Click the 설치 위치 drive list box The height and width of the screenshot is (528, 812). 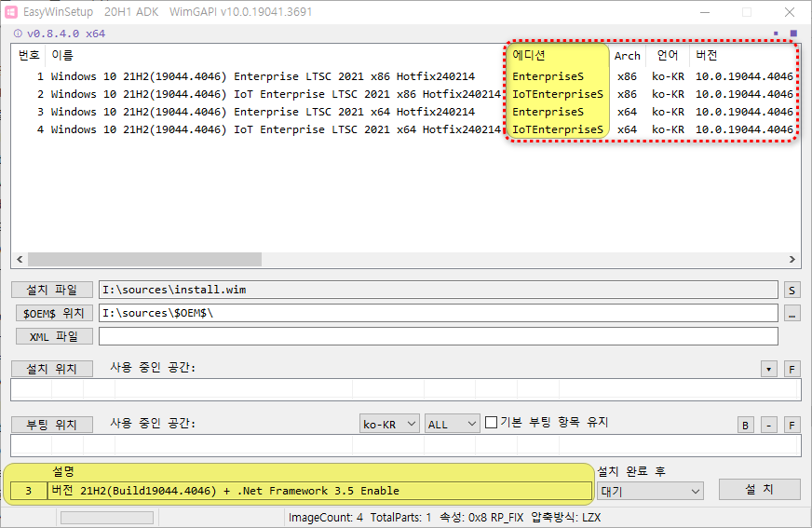(x=405, y=390)
